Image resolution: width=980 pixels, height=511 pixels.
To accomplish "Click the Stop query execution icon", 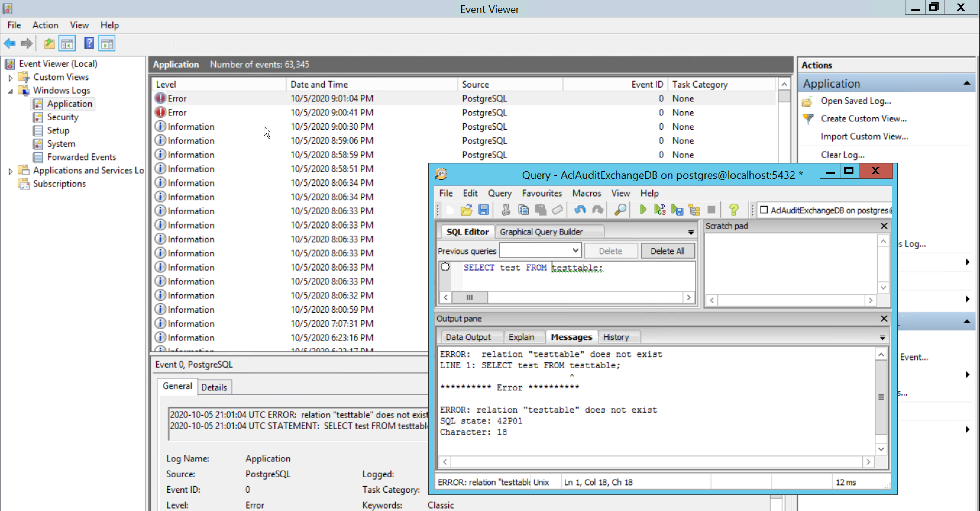I will (712, 210).
